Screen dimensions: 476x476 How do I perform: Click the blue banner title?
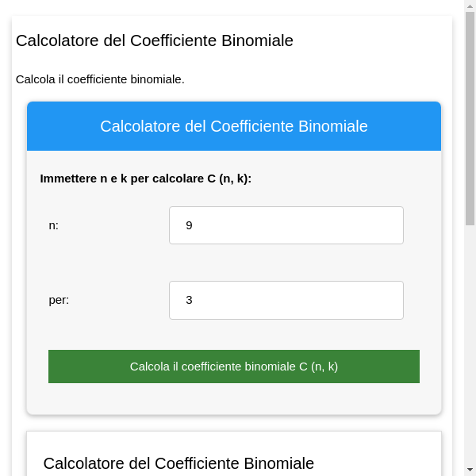234,126
